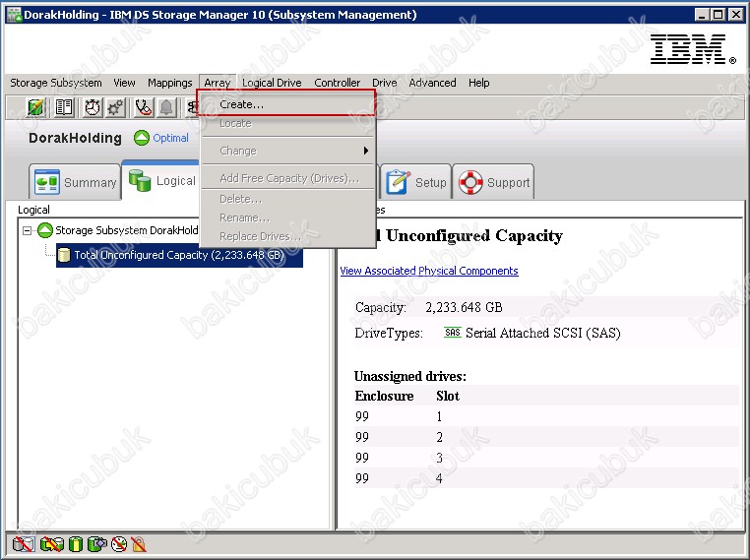Click the Unassigned drives: heading

[409, 376]
